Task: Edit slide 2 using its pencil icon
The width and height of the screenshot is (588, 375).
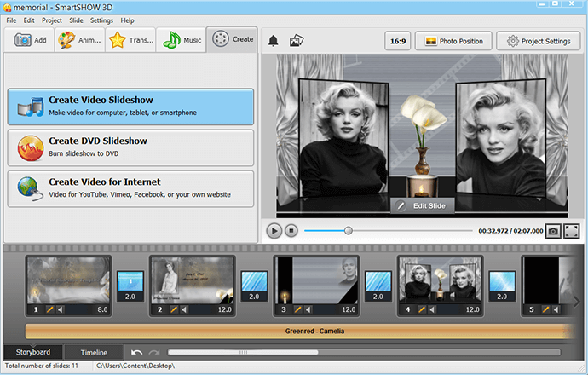Action: [174, 309]
